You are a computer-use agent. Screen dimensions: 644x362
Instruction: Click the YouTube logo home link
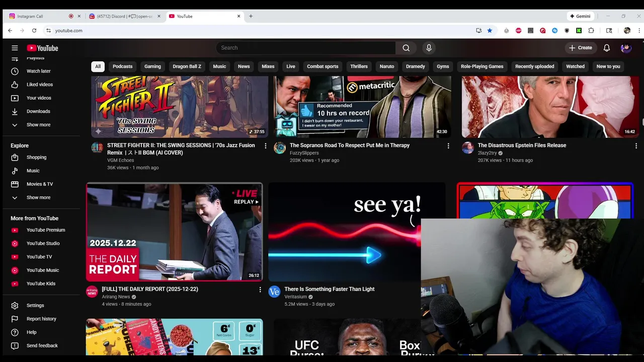[x=43, y=48]
